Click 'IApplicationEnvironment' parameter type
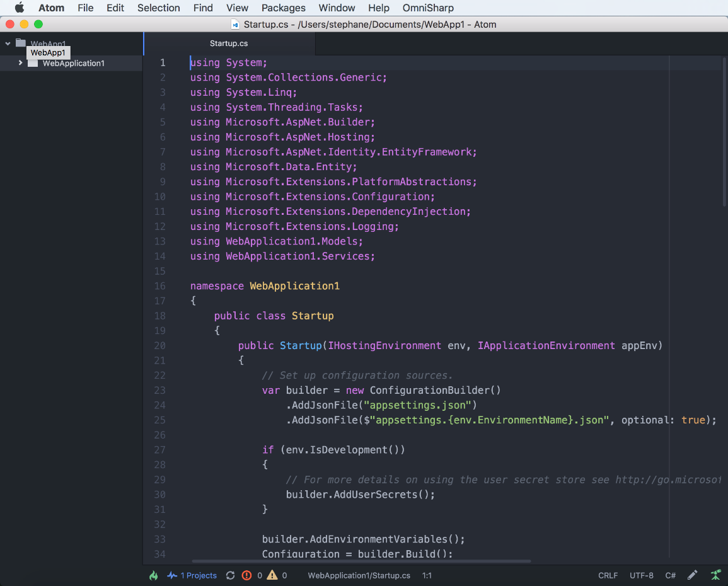Image resolution: width=728 pixels, height=586 pixels. (x=546, y=346)
